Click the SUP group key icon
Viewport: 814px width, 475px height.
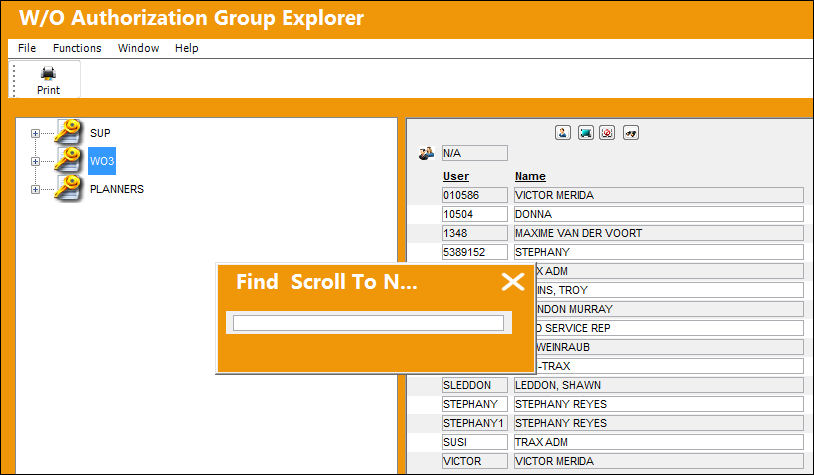click(x=69, y=132)
